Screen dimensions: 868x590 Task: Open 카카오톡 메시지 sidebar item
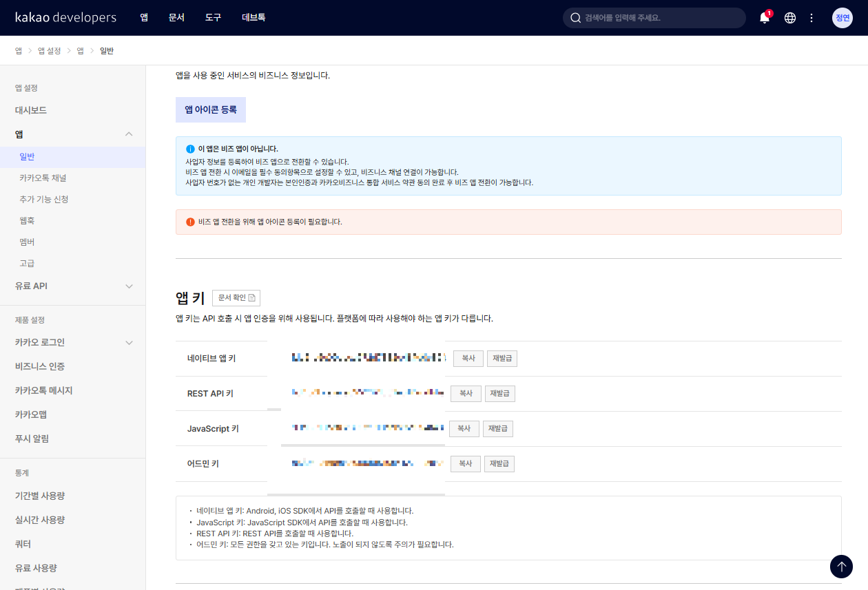43,390
